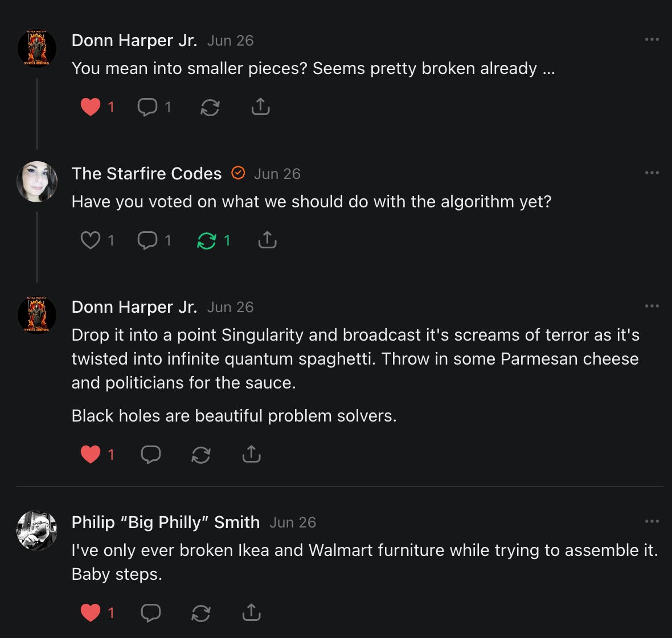Like The Starfire Codes' algorithm comment
Image resolution: width=672 pixels, height=638 pixels.
(x=91, y=240)
